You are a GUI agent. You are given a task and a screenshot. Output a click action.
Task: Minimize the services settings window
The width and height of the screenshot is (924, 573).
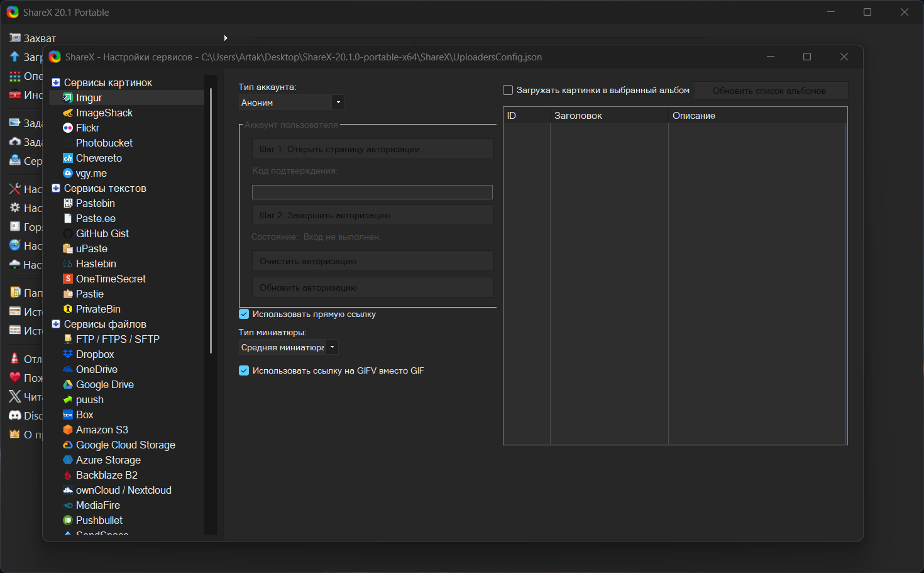click(771, 57)
